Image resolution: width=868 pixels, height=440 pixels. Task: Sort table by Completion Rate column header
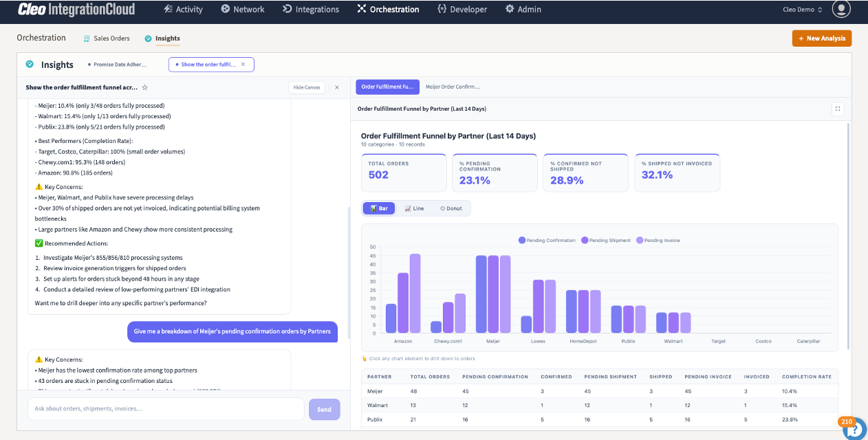coord(806,377)
